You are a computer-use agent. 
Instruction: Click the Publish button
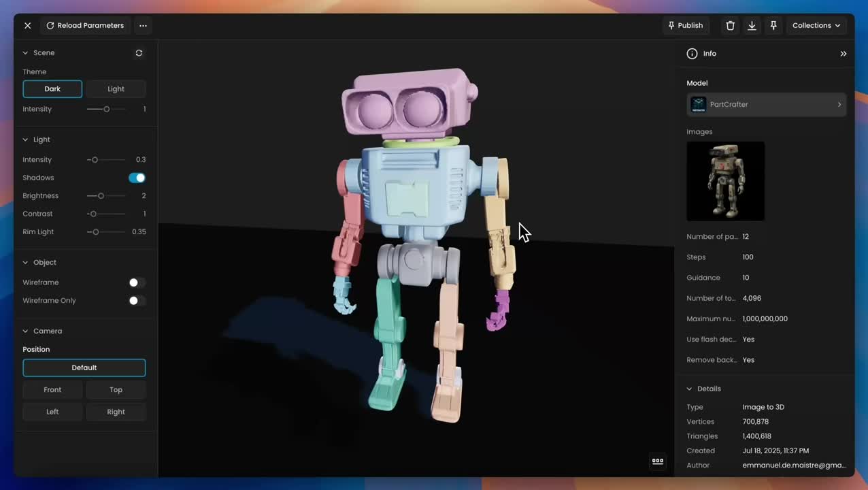pos(686,25)
